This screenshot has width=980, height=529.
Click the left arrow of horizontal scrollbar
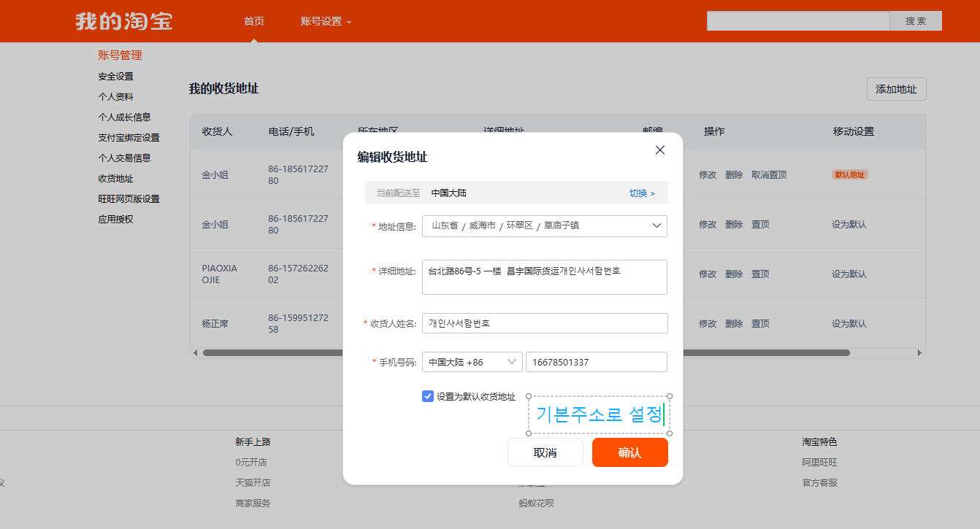pyautogui.click(x=195, y=353)
